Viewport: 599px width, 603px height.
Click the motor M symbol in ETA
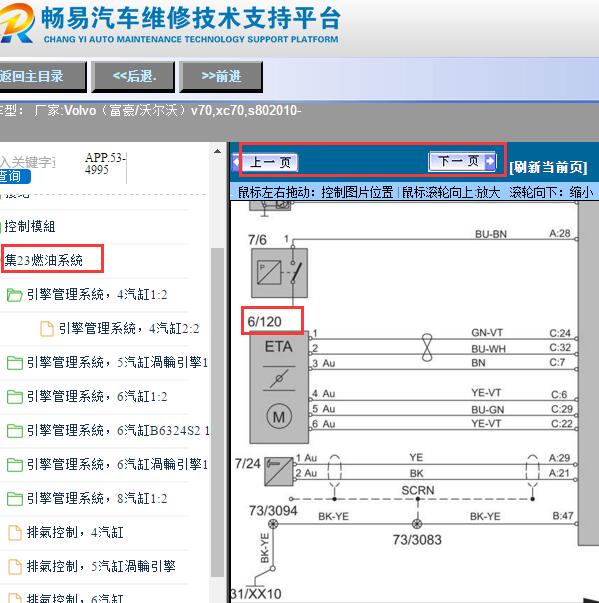(x=279, y=416)
